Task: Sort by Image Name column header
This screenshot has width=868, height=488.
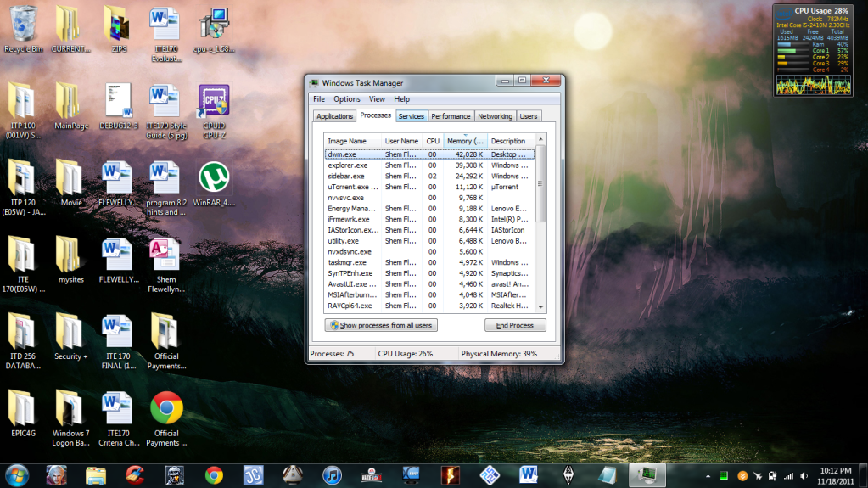Action: 353,141
